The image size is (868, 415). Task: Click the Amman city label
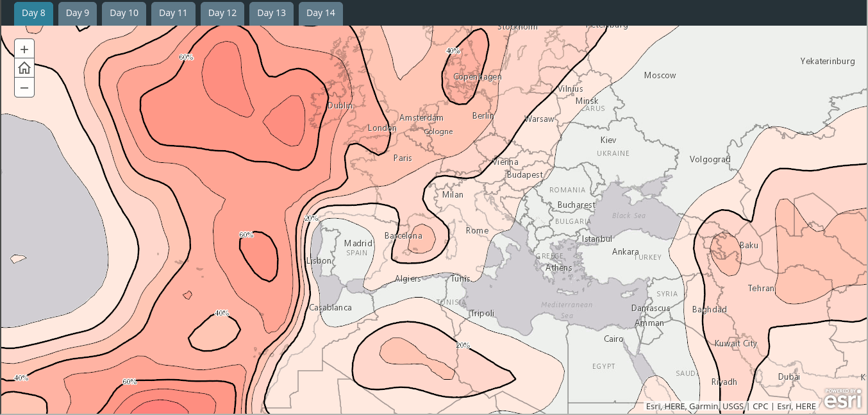click(649, 323)
